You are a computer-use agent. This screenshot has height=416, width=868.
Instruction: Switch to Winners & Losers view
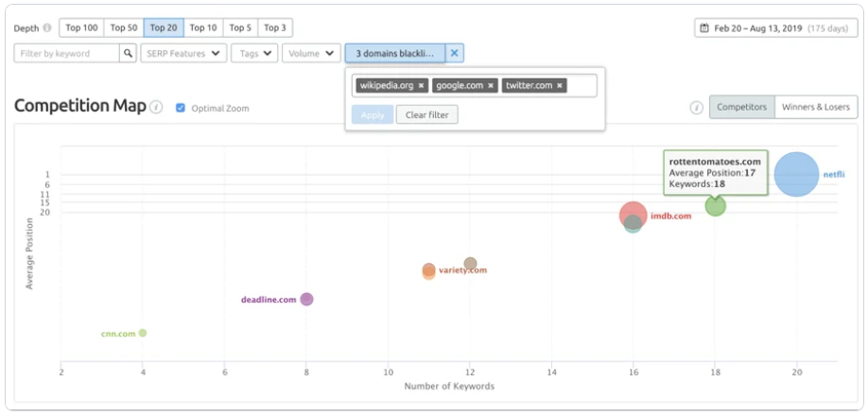815,108
